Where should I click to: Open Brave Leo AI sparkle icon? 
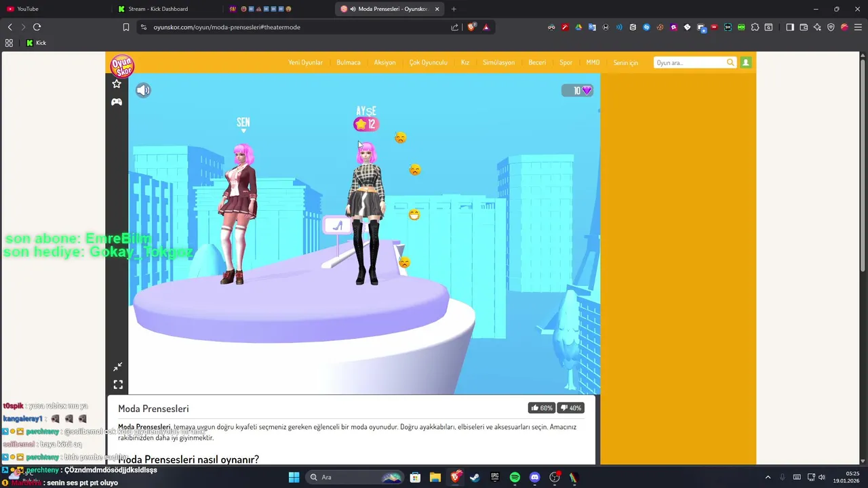pyautogui.click(x=817, y=27)
